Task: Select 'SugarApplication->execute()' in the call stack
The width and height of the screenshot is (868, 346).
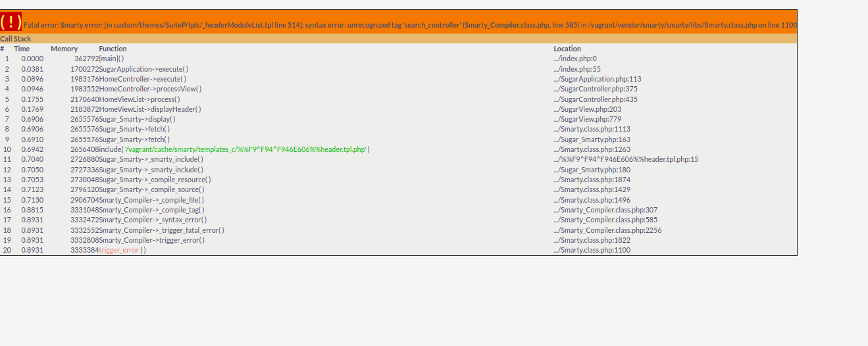Action: click(x=143, y=69)
